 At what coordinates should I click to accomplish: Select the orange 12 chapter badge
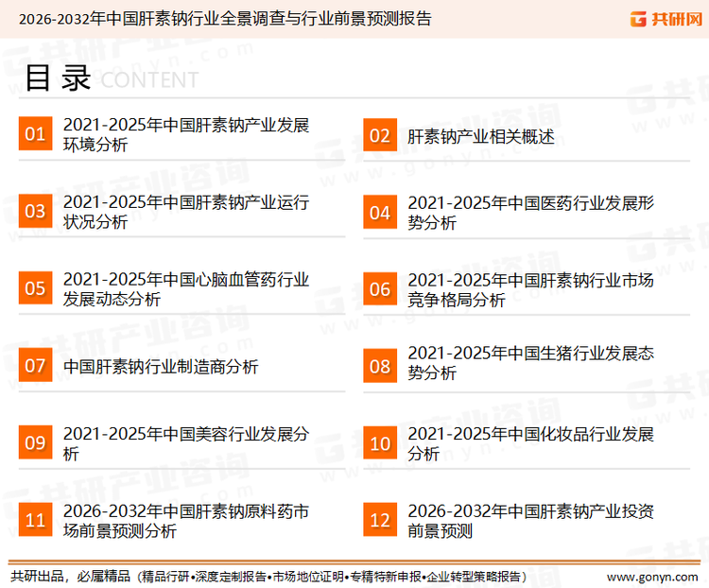point(380,520)
